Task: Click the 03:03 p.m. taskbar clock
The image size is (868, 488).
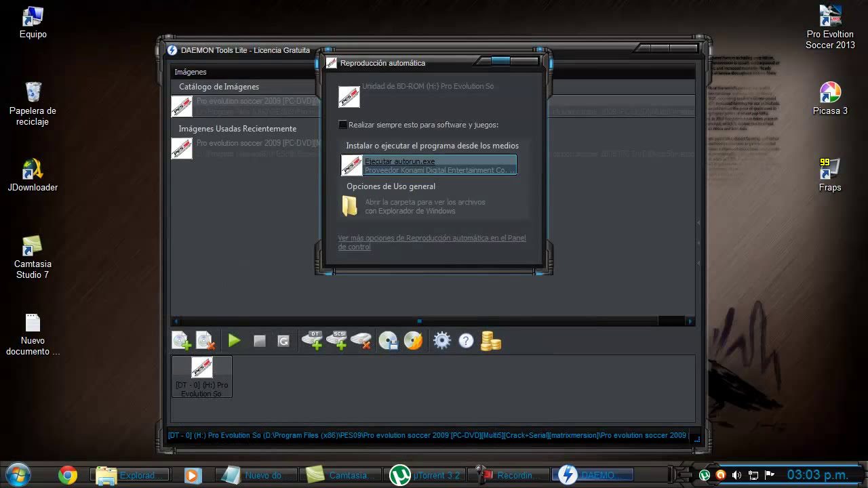Action: pos(817,475)
